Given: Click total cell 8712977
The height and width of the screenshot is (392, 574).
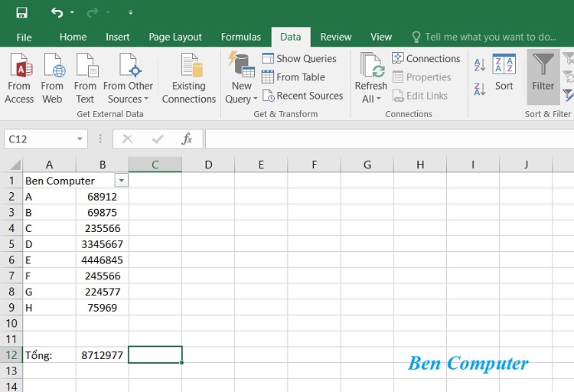Looking at the screenshot, I should tap(103, 355).
